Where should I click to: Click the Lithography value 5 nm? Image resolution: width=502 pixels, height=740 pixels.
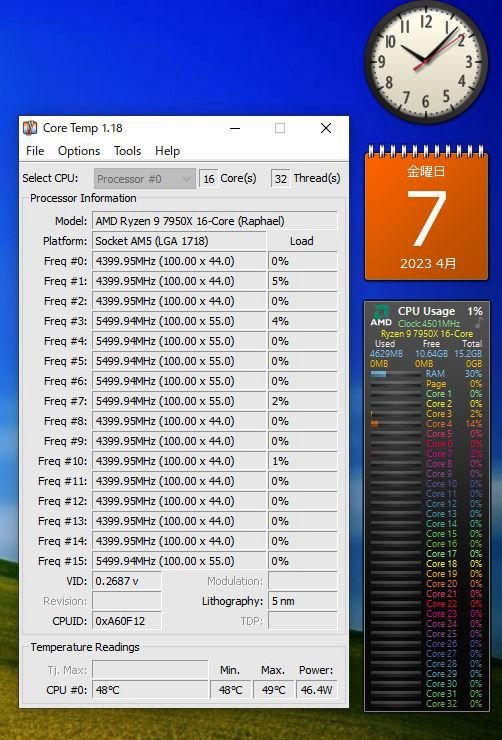pyautogui.click(x=303, y=601)
